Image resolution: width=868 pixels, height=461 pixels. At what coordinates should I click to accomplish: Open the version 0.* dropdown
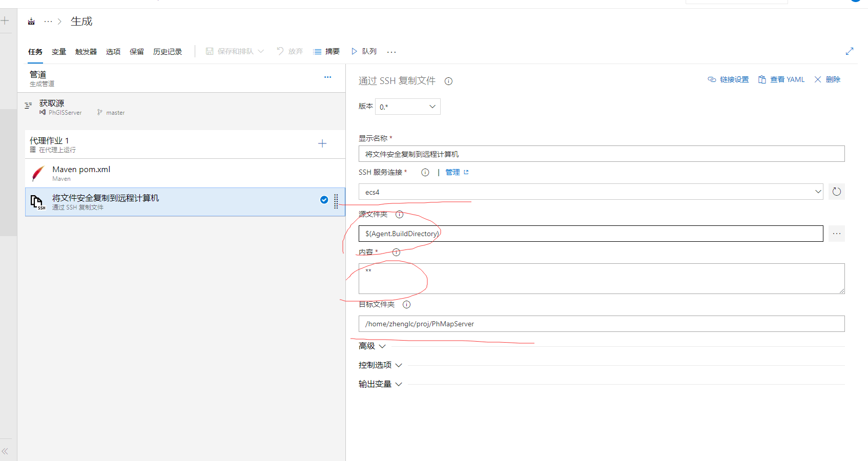point(407,107)
